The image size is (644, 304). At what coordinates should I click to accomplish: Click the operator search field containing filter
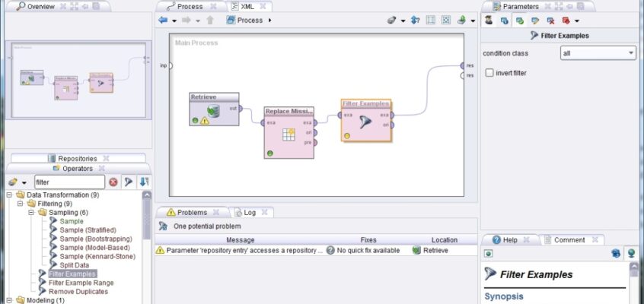pos(69,182)
